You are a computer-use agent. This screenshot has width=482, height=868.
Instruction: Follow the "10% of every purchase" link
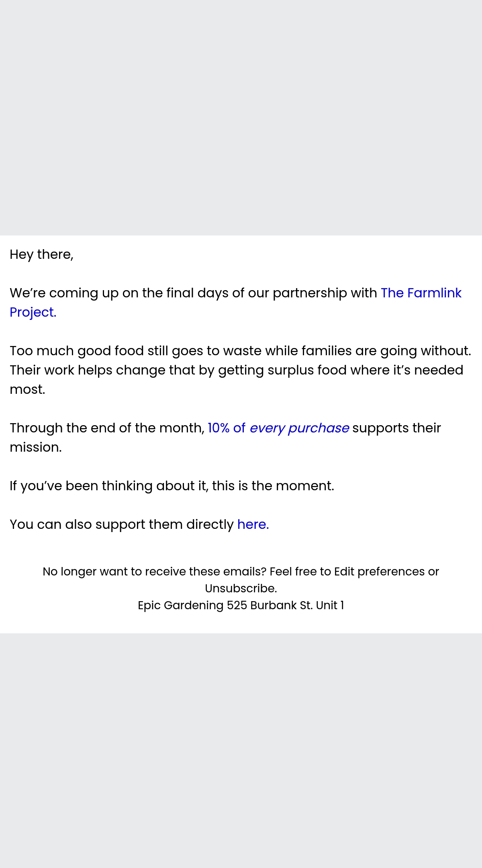[278, 428]
